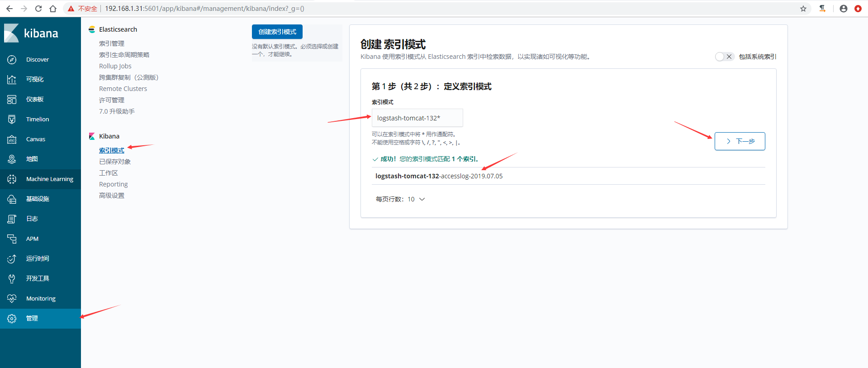Click index pattern input logstash-tomcat-132*
The height and width of the screenshot is (368, 868).
[417, 118]
